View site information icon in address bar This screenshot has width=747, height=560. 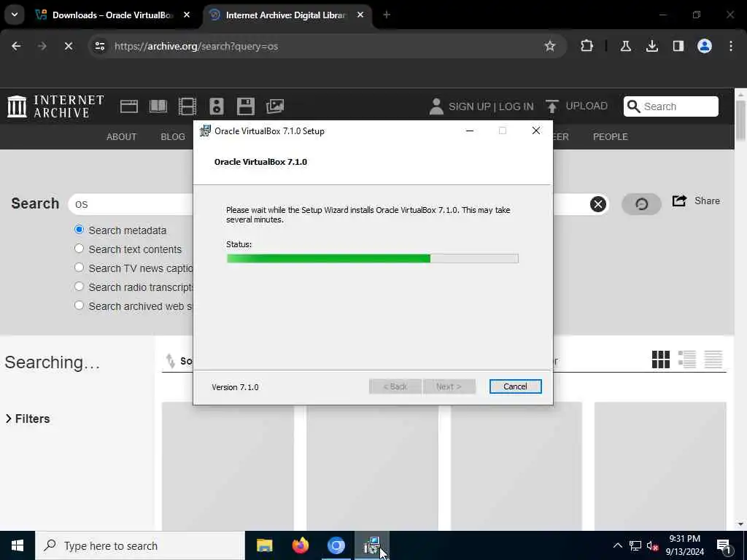click(99, 46)
